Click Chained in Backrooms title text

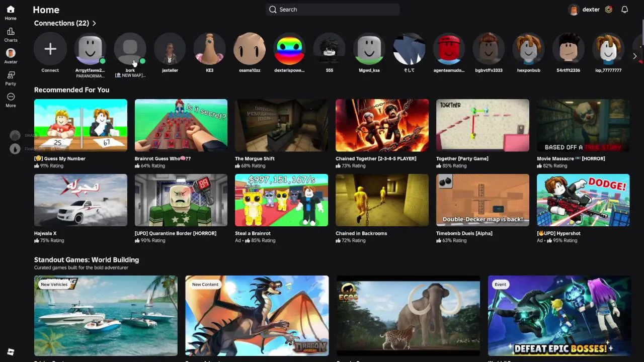click(x=361, y=233)
